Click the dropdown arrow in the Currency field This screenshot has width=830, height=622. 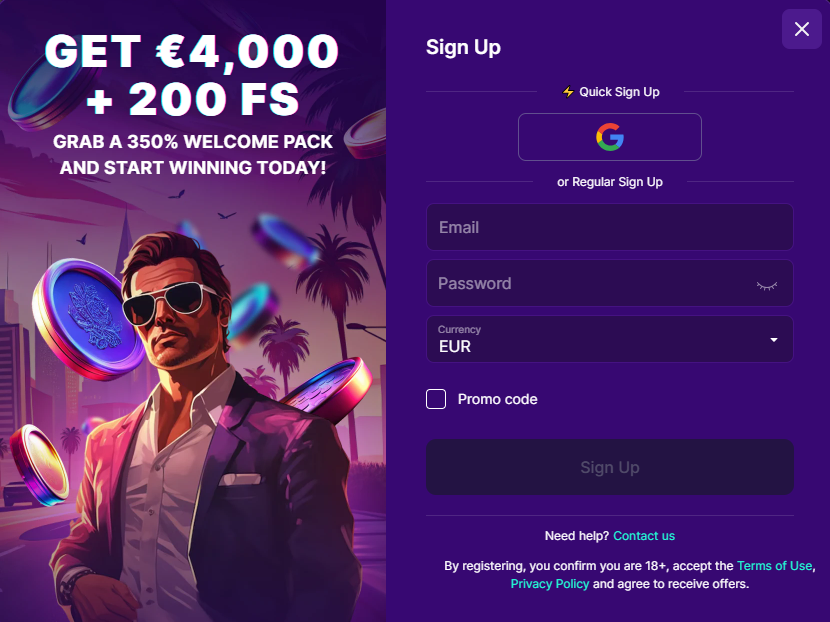click(x=773, y=339)
